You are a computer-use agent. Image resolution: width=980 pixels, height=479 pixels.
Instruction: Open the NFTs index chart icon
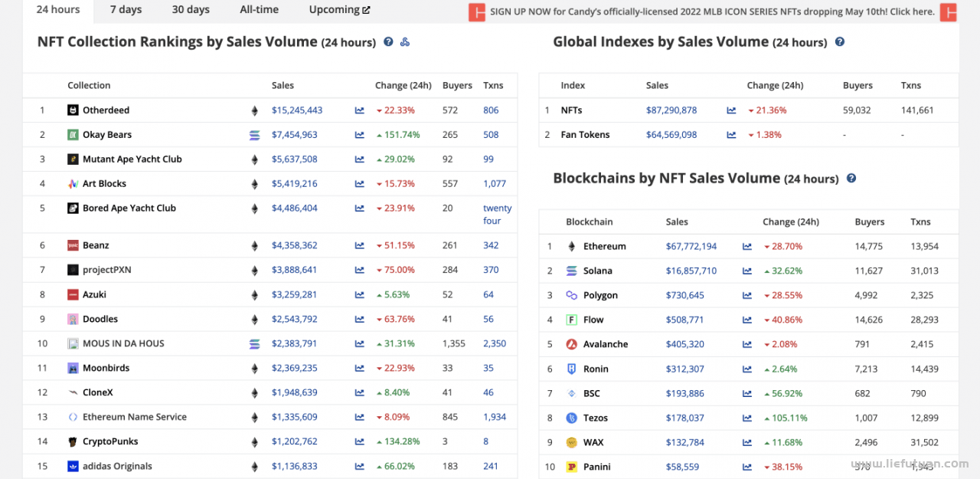[x=731, y=110]
